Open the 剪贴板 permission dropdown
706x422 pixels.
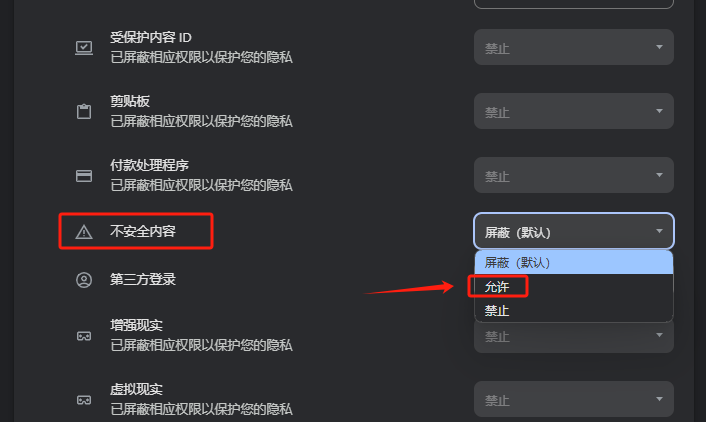click(574, 111)
